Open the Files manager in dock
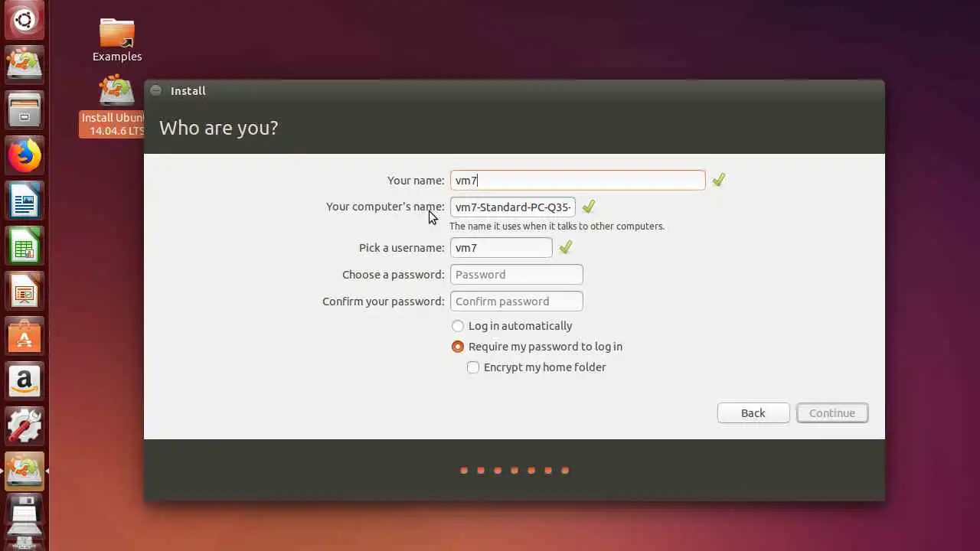Screen dimensions: 980x551 coord(24,110)
